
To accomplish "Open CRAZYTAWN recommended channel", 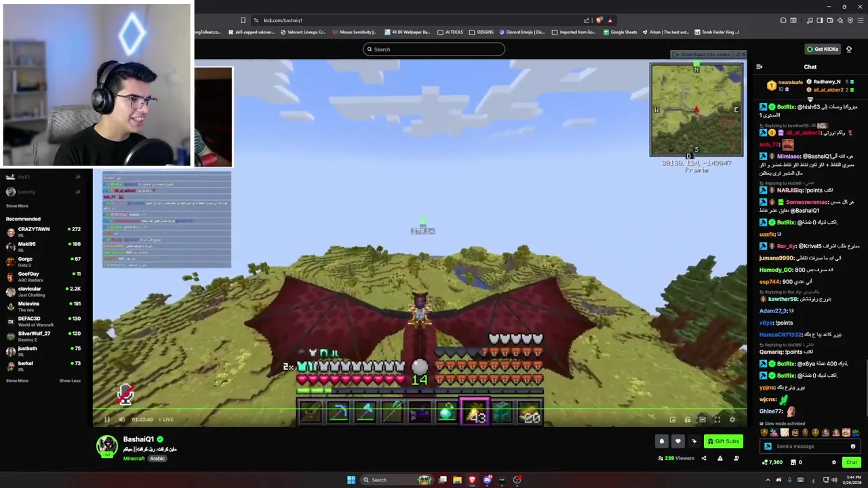I will [43, 231].
